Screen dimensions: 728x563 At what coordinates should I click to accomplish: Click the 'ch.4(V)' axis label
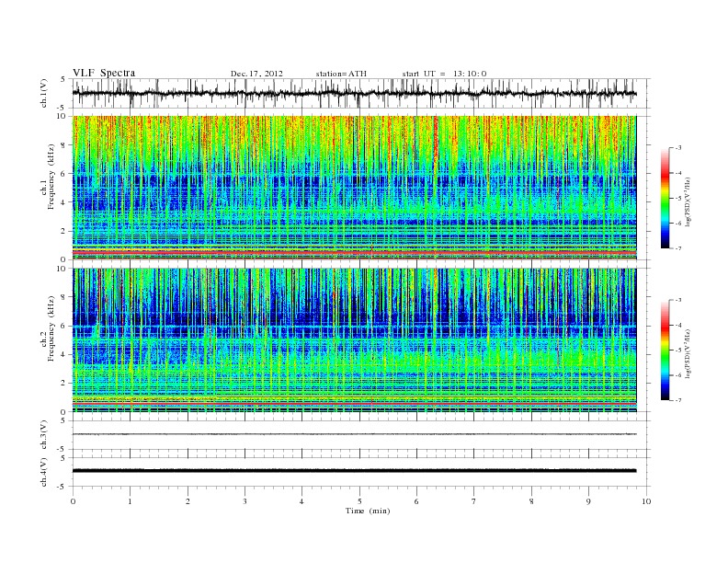click(44, 472)
